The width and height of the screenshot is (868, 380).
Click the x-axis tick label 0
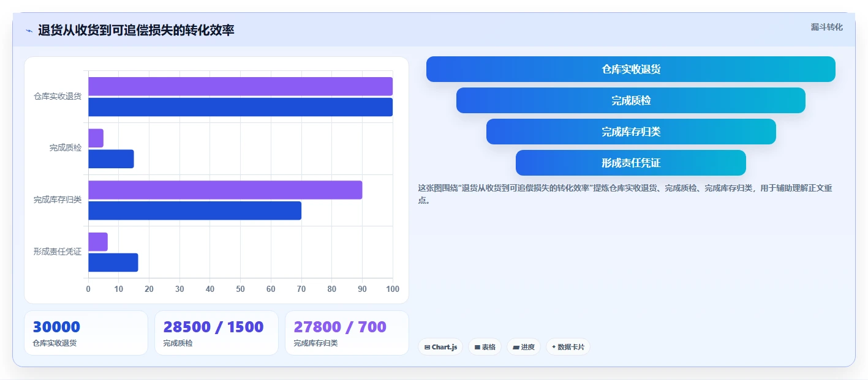88,289
